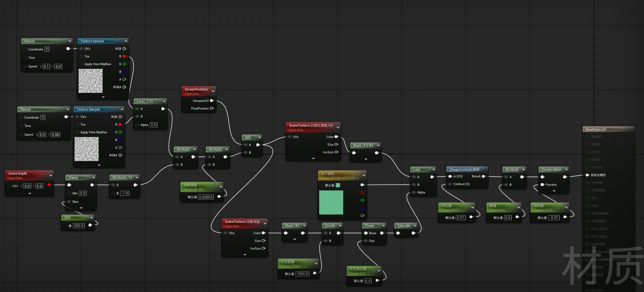Click the Max input pin on Clamp node
Viewport: 644px width, 292px height.
click(x=69, y=202)
